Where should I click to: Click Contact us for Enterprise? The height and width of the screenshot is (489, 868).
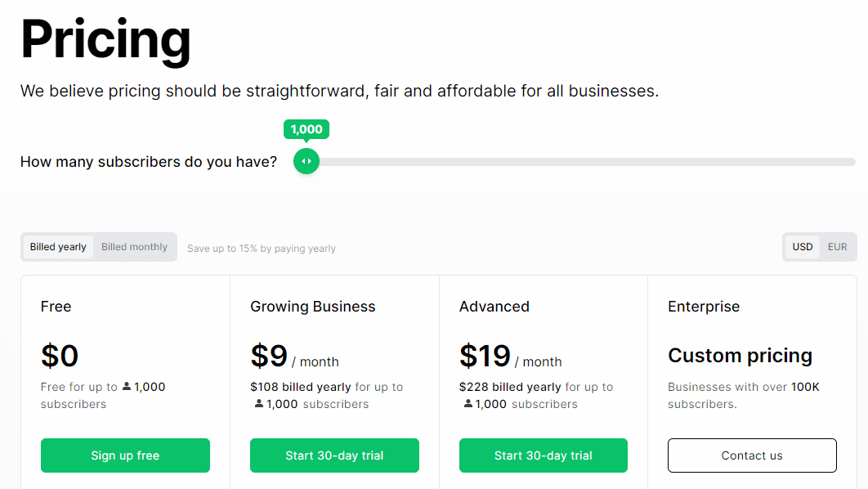coord(752,455)
